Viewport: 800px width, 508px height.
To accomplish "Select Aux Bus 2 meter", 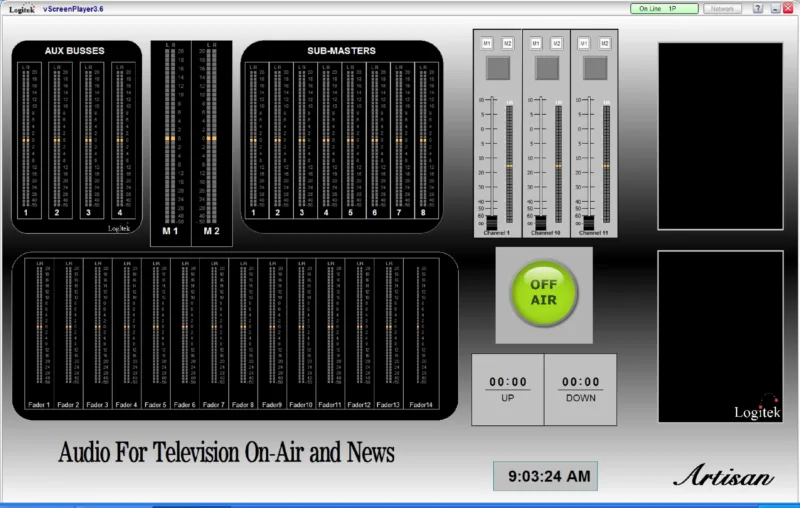I will point(60,140).
